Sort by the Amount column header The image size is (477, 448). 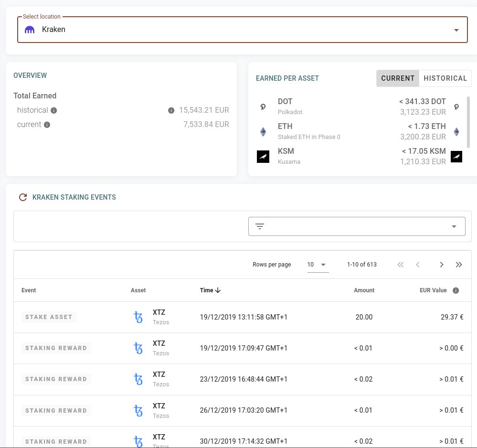click(364, 290)
